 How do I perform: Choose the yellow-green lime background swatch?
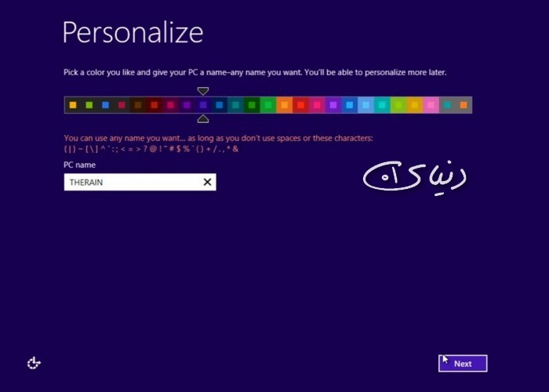tap(398, 105)
